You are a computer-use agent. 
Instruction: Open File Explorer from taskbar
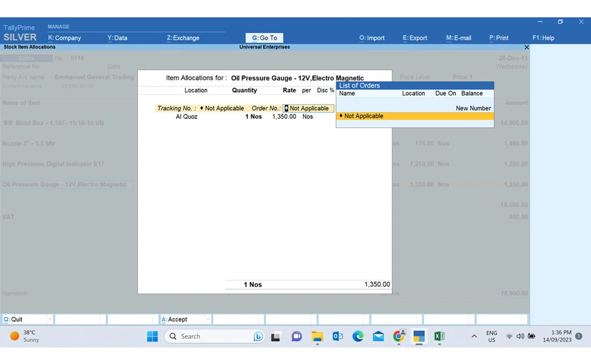(317, 336)
